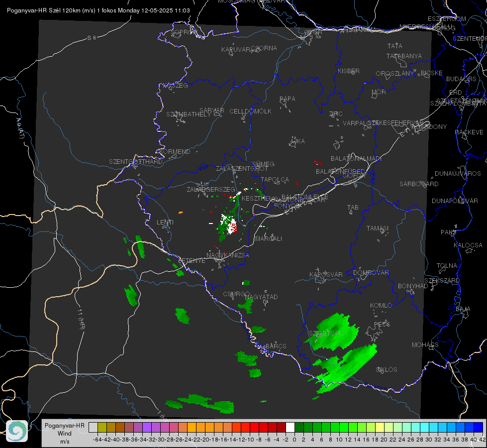Click the SZENTGOTTHARD city label

pos(136,162)
